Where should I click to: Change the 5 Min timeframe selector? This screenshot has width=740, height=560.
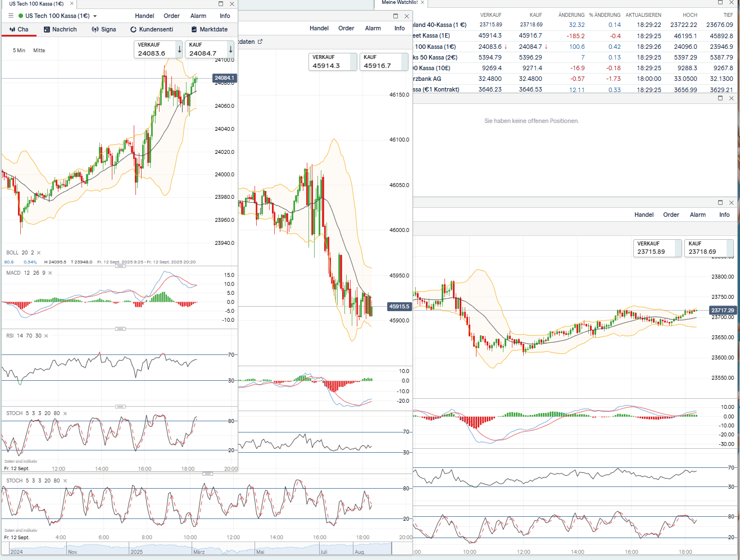coord(19,51)
